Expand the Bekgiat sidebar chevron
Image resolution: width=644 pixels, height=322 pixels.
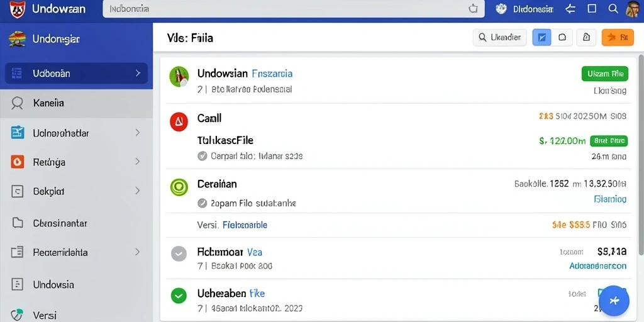138,191
